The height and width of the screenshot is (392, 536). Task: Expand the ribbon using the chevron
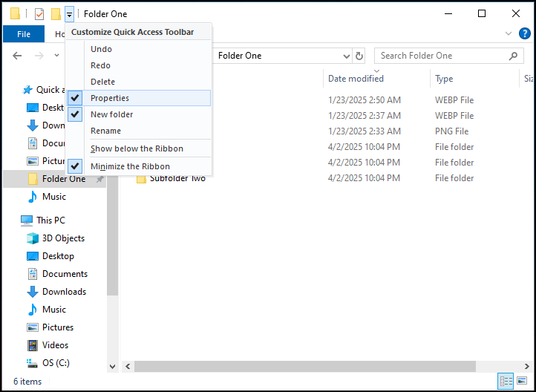(509, 33)
